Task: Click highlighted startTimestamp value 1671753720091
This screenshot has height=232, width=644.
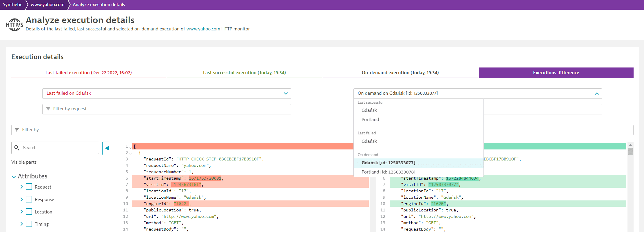Action: [205, 178]
